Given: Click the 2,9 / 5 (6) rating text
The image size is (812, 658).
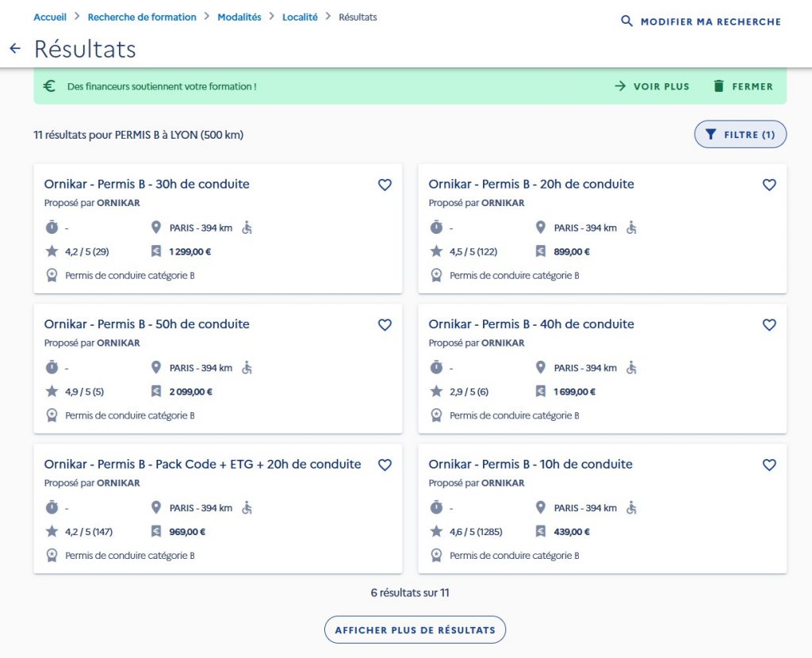Looking at the screenshot, I should pos(469,392).
